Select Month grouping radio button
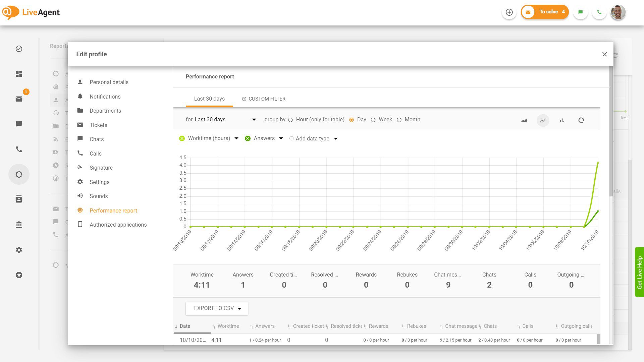The image size is (644, 362). point(399,120)
